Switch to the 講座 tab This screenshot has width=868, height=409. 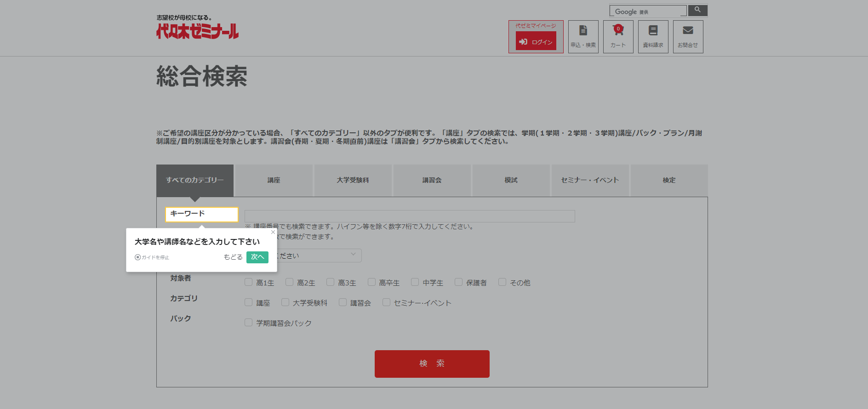pyautogui.click(x=274, y=180)
